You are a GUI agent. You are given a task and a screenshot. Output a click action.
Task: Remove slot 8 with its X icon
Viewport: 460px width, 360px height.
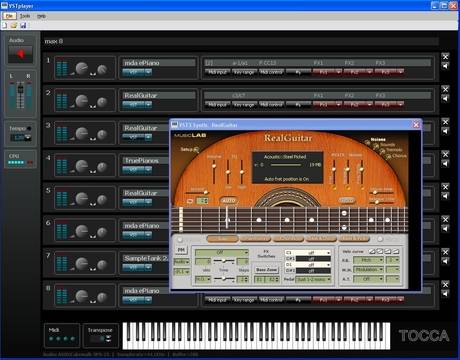[445, 284]
